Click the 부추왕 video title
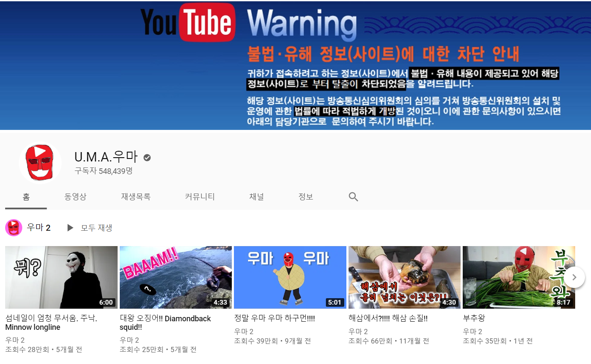The height and width of the screenshot is (364, 591). coord(474,319)
